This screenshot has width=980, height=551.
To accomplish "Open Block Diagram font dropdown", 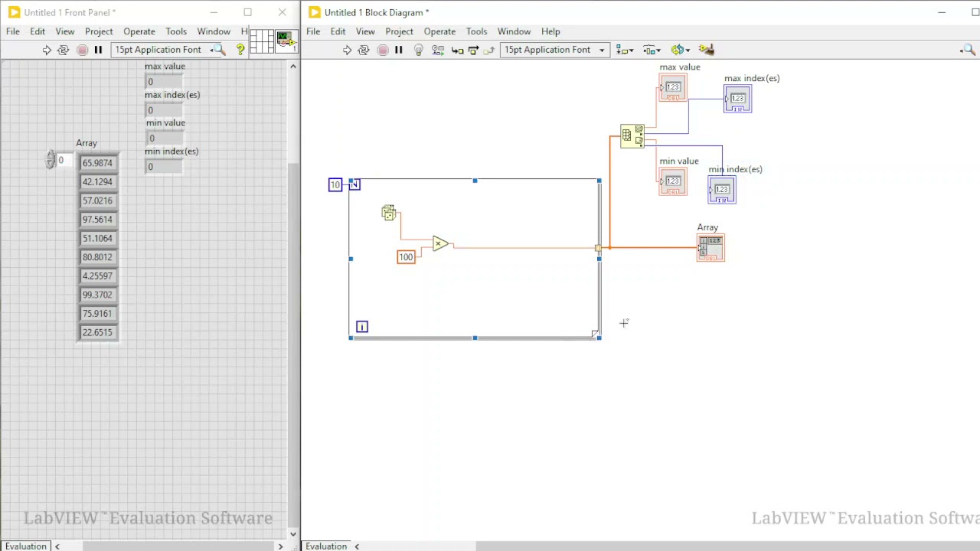I will [554, 50].
